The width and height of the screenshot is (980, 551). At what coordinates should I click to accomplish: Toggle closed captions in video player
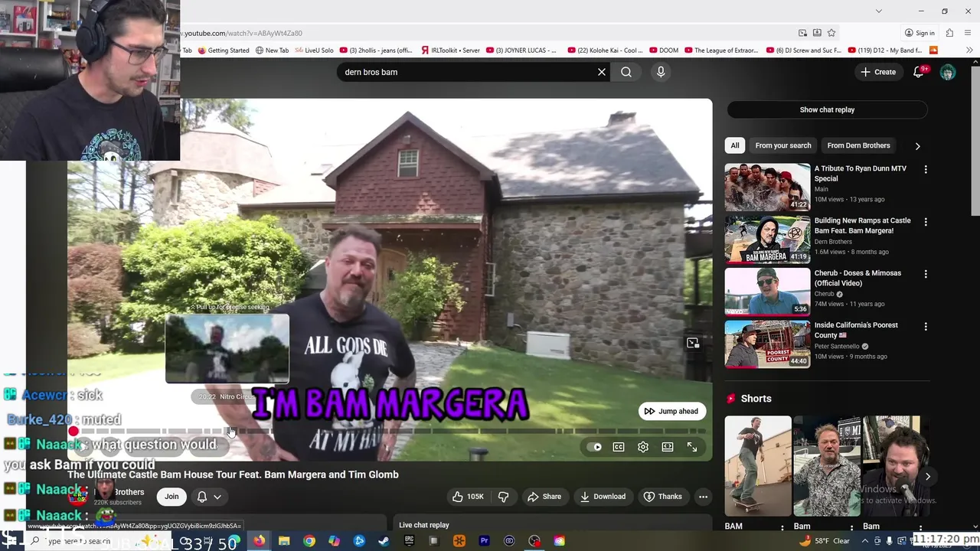(x=619, y=447)
